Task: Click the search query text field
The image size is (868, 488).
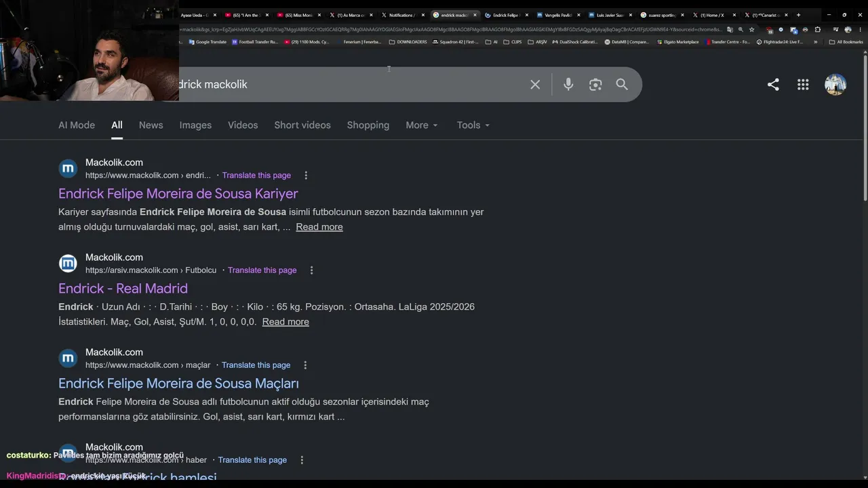Action: (349, 85)
